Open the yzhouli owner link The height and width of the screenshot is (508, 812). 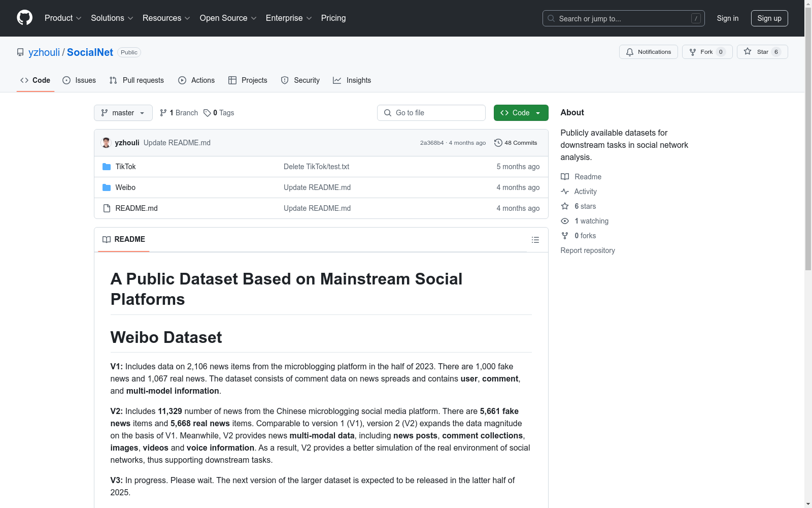(x=44, y=52)
